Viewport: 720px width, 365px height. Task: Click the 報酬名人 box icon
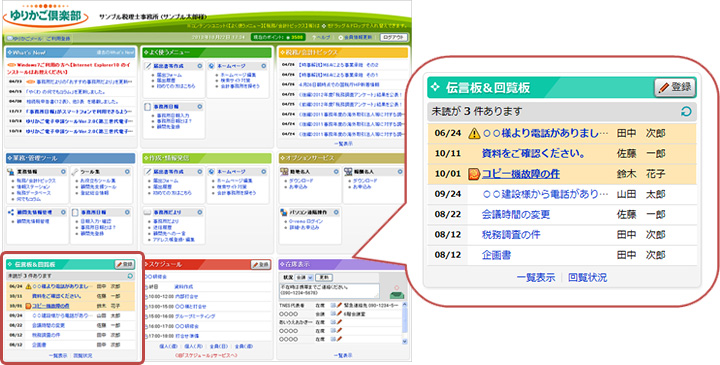[x=348, y=172]
